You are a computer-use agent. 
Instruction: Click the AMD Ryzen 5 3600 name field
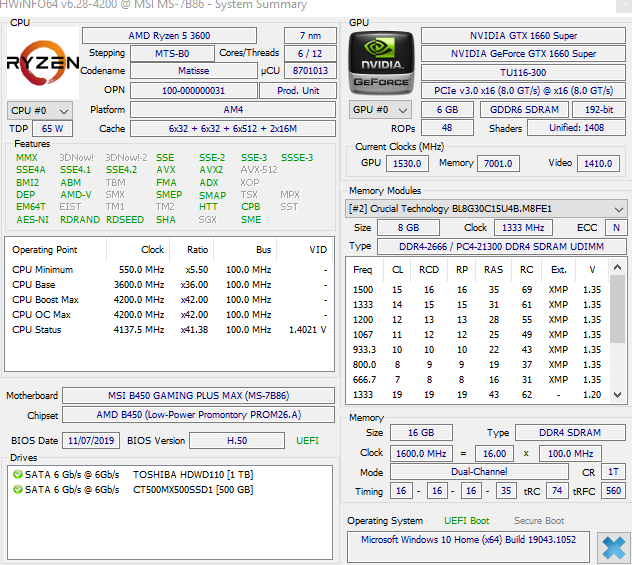coord(169,35)
